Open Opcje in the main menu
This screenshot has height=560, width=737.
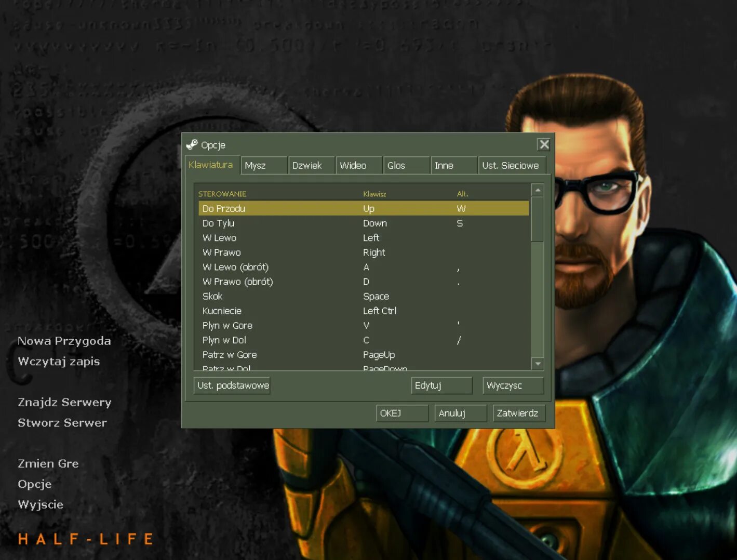point(35,484)
